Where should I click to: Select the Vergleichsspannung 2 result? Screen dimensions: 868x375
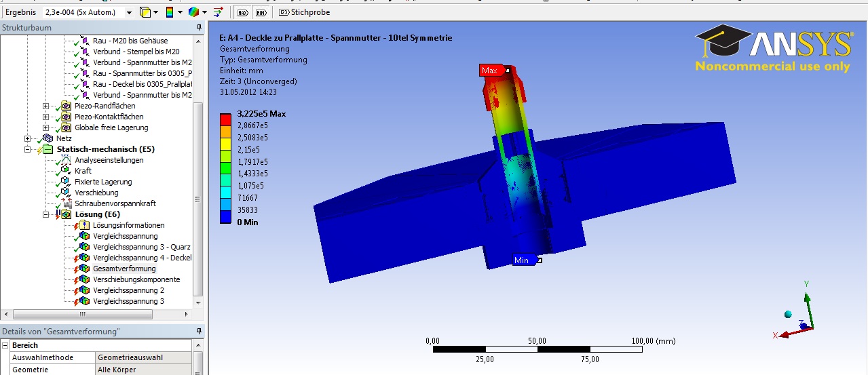128,290
